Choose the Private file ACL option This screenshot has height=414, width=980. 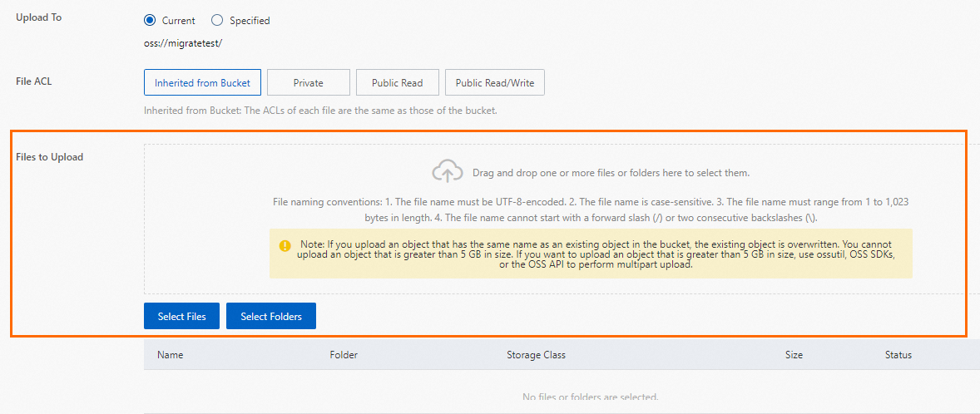tap(308, 82)
